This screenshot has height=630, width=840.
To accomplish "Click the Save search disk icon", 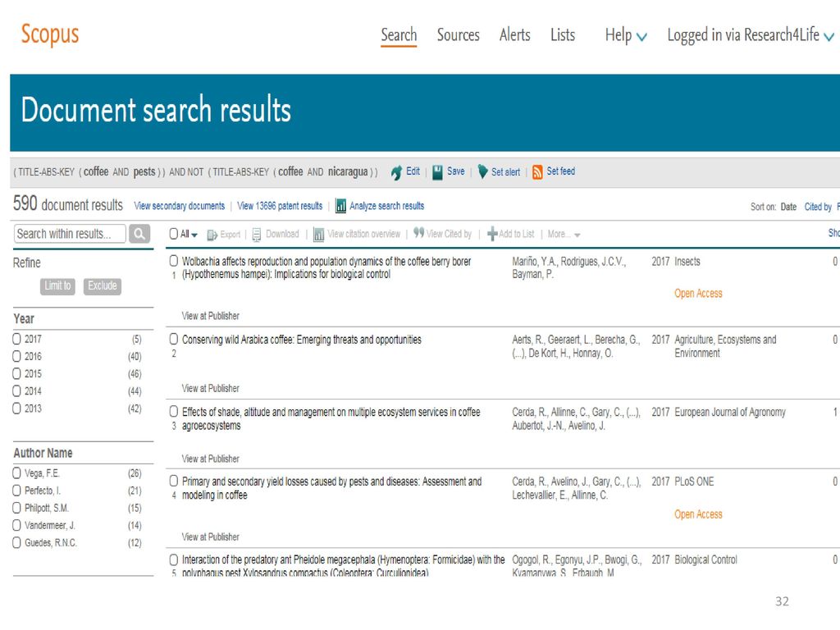I will [437, 172].
